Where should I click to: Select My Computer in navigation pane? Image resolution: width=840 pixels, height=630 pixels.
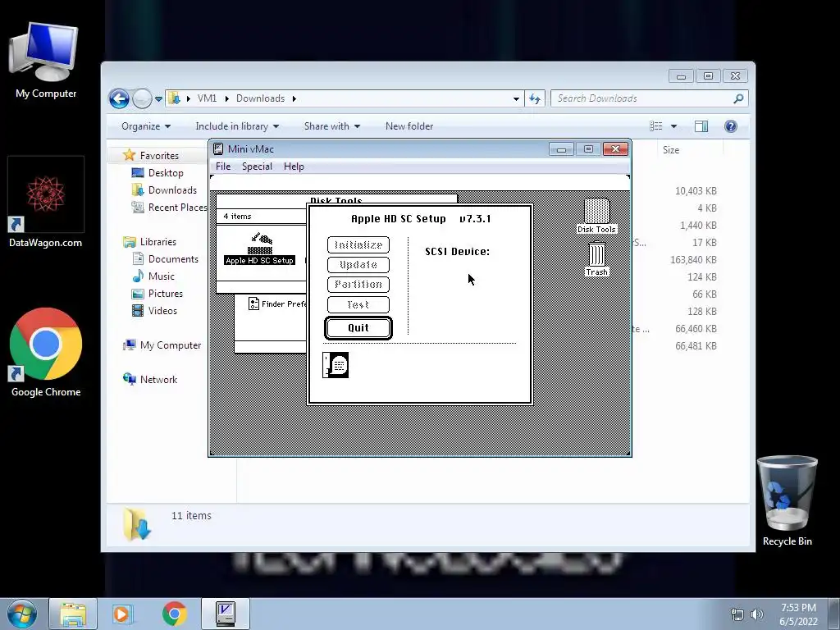(171, 345)
